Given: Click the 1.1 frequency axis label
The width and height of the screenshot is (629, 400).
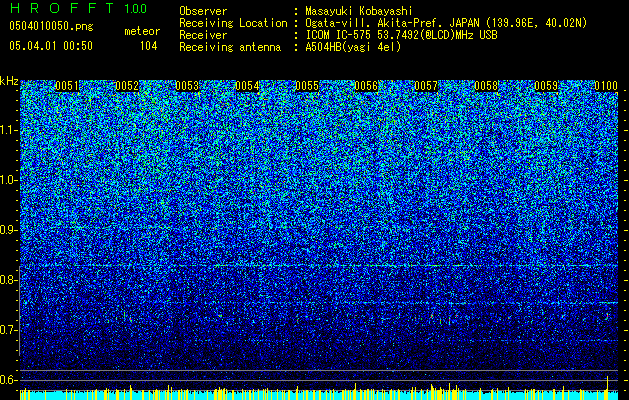Looking at the screenshot, I should pos(7,130).
